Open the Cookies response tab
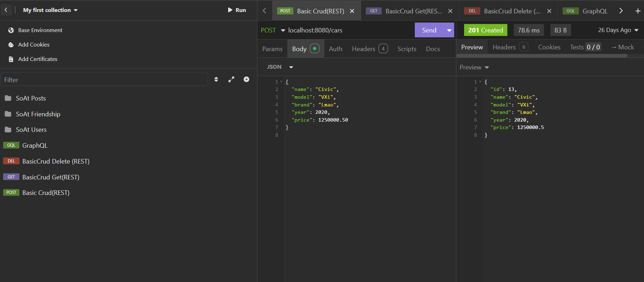 (549, 47)
